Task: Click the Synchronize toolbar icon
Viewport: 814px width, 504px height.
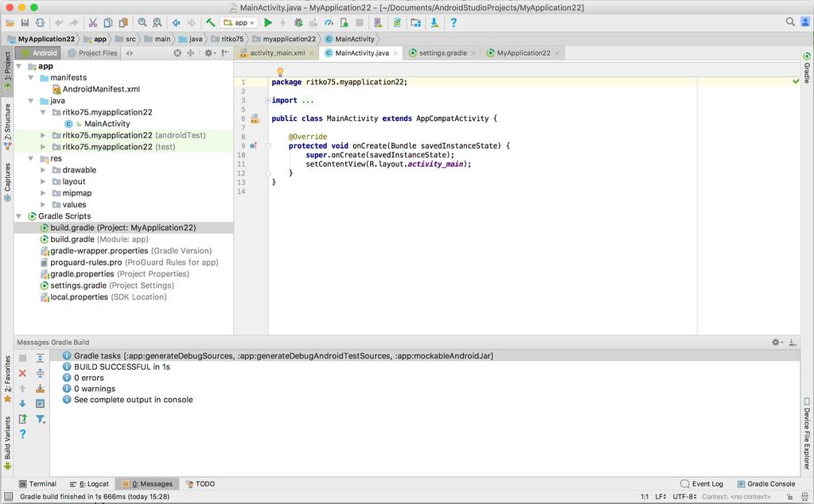Action: pyautogui.click(x=40, y=23)
